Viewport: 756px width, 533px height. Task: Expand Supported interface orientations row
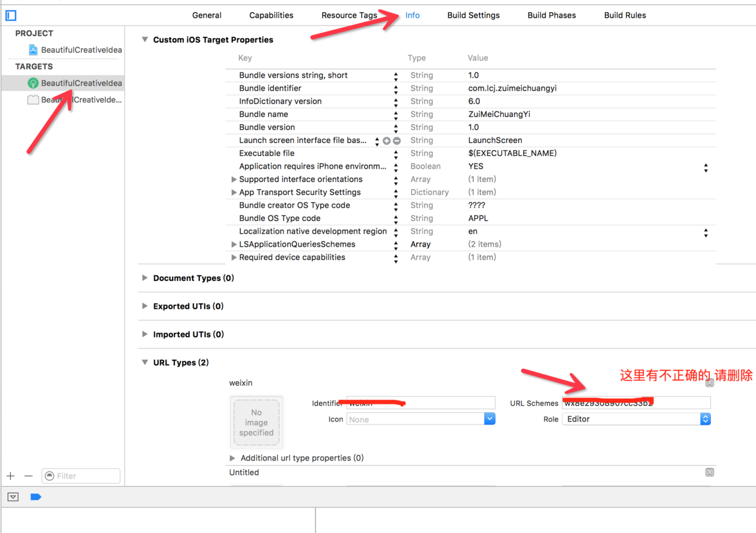tap(234, 180)
